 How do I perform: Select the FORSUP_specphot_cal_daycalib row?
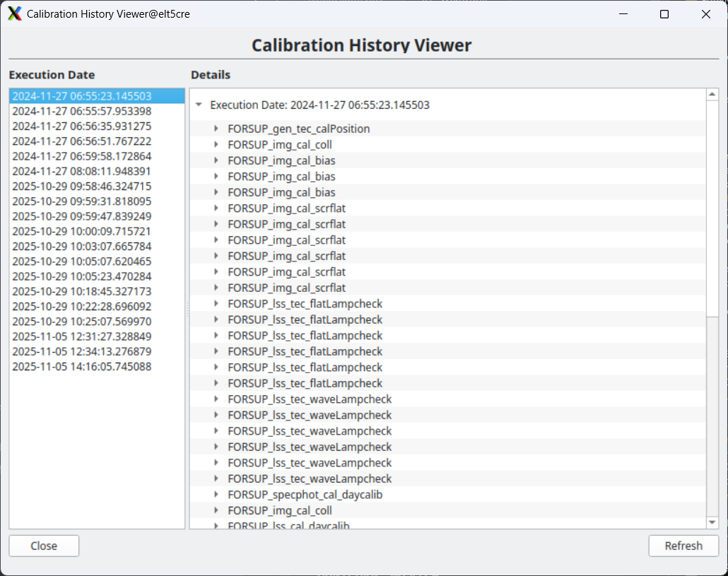click(x=448, y=494)
